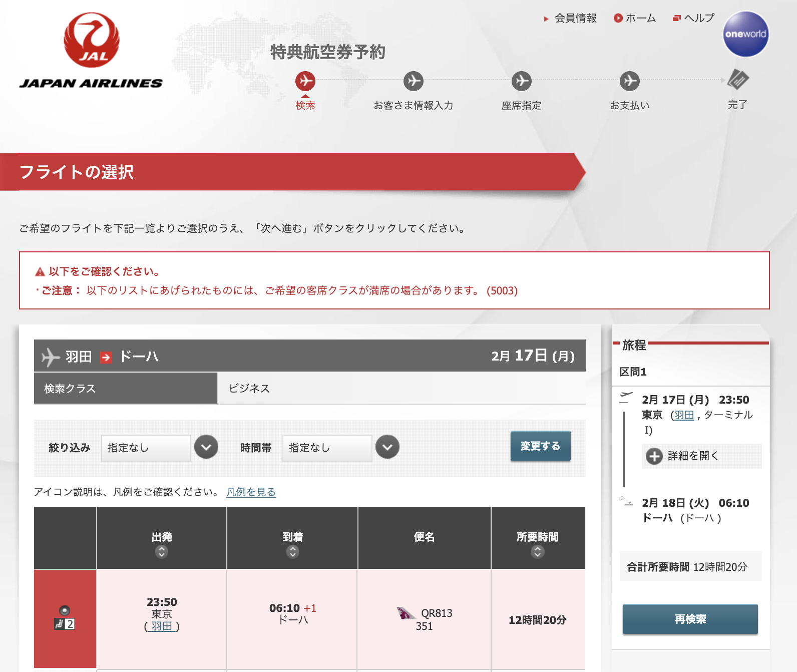The height and width of the screenshot is (672, 797).
Task: Click the 座席指定 step airplane icon
Action: click(522, 81)
